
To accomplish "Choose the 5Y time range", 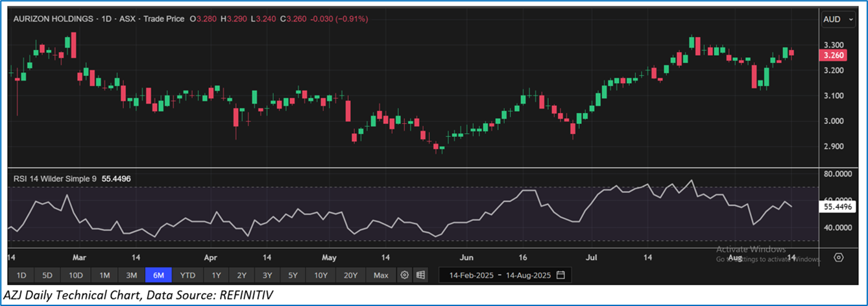I will point(293,275).
